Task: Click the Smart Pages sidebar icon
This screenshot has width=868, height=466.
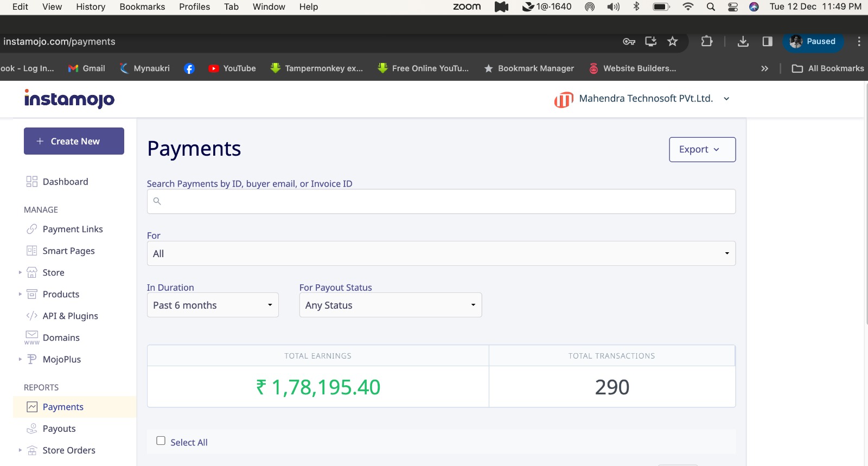Action: click(x=32, y=251)
